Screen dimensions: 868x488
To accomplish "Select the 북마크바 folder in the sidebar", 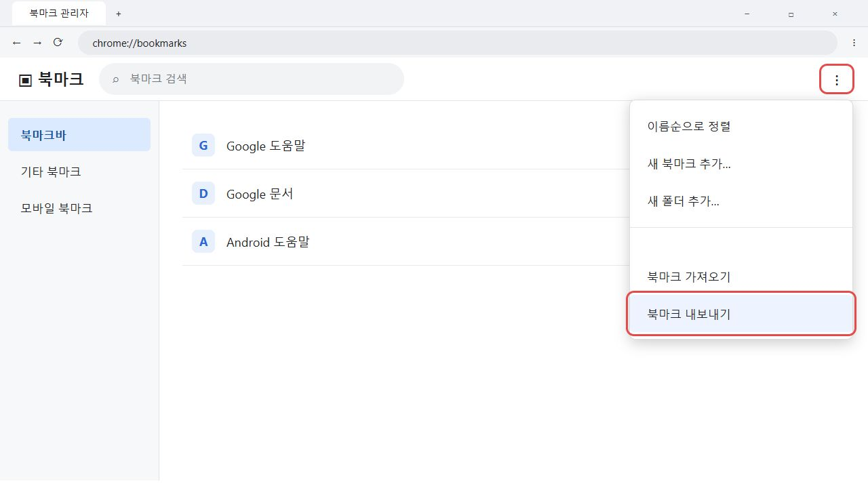I will point(79,135).
